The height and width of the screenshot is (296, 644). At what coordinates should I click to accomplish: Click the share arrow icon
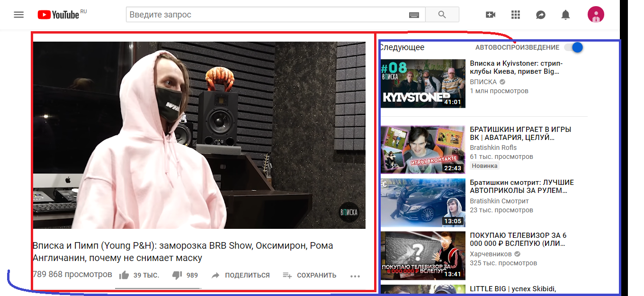(215, 275)
